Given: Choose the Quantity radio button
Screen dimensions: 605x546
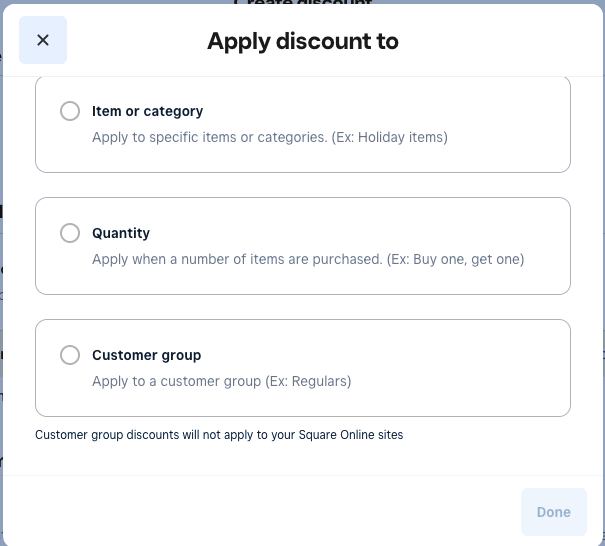Looking at the screenshot, I should [70, 233].
